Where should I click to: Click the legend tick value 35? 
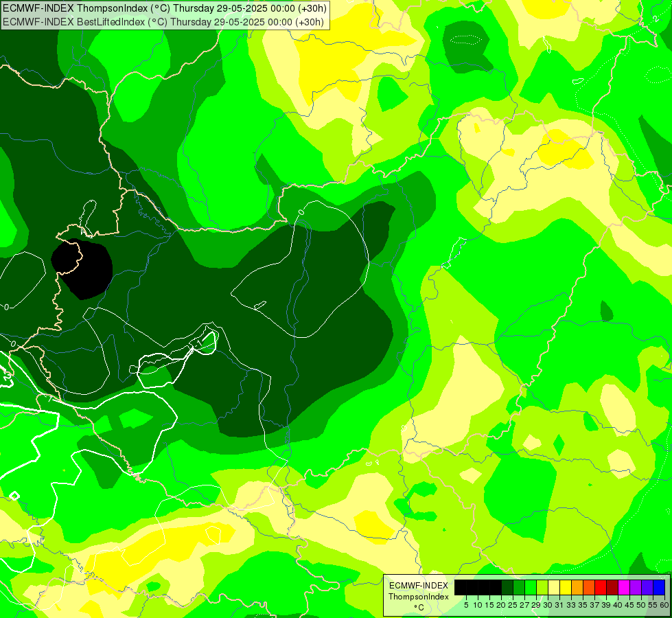pos(583,605)
